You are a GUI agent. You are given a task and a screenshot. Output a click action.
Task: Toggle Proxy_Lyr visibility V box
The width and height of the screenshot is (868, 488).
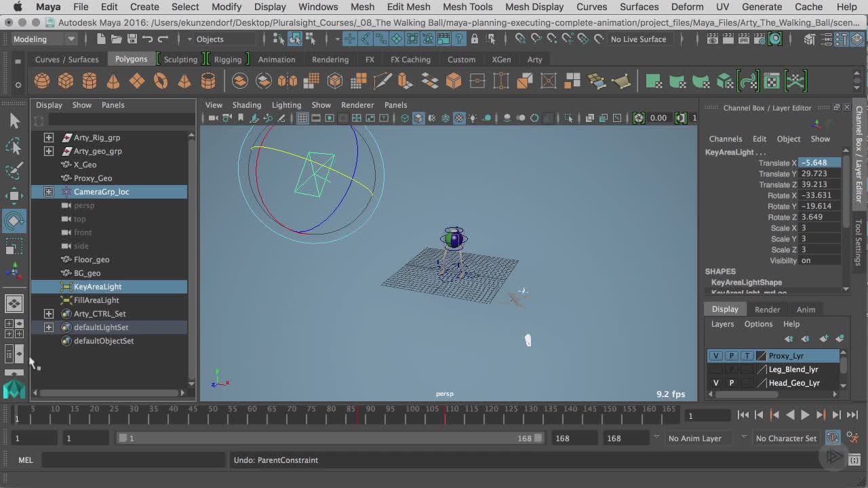[x=715, y=356]
